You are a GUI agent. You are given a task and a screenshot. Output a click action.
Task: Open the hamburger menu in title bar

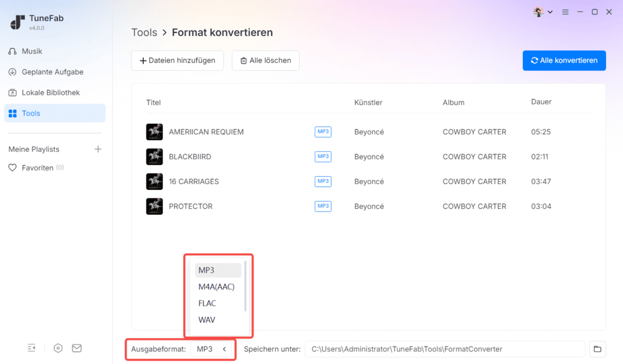pyautogui.click(x=565, y=12)
